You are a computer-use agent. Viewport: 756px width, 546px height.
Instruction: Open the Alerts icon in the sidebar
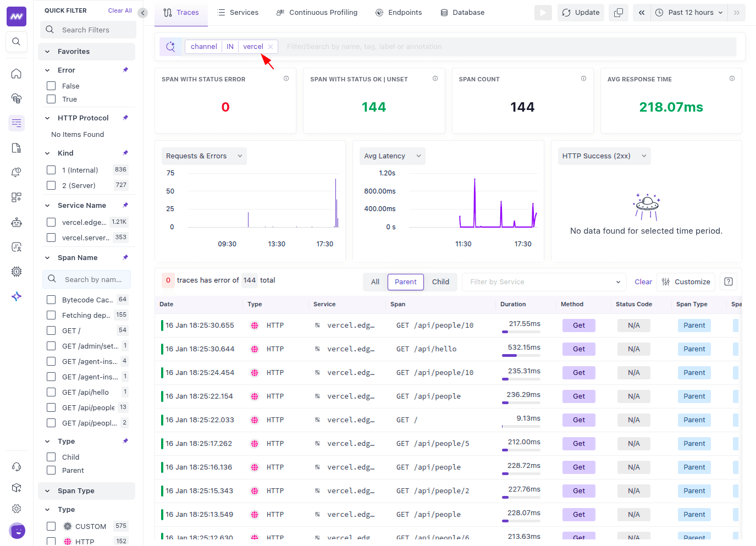tap(16, 172)
